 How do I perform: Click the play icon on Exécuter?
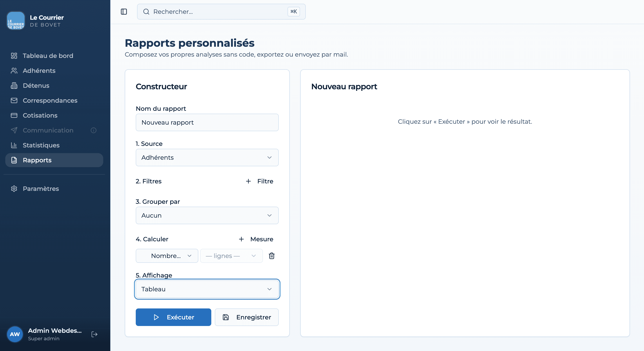pos(156,317)
